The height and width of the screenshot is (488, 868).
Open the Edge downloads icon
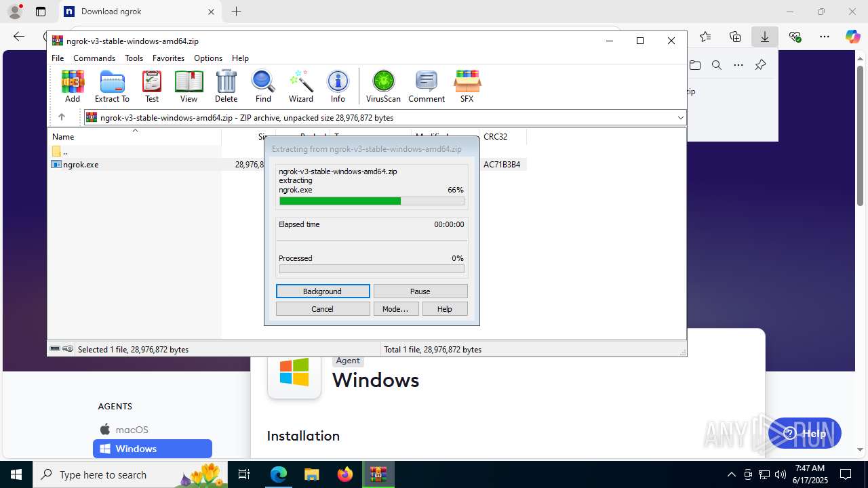click(765, 37)
